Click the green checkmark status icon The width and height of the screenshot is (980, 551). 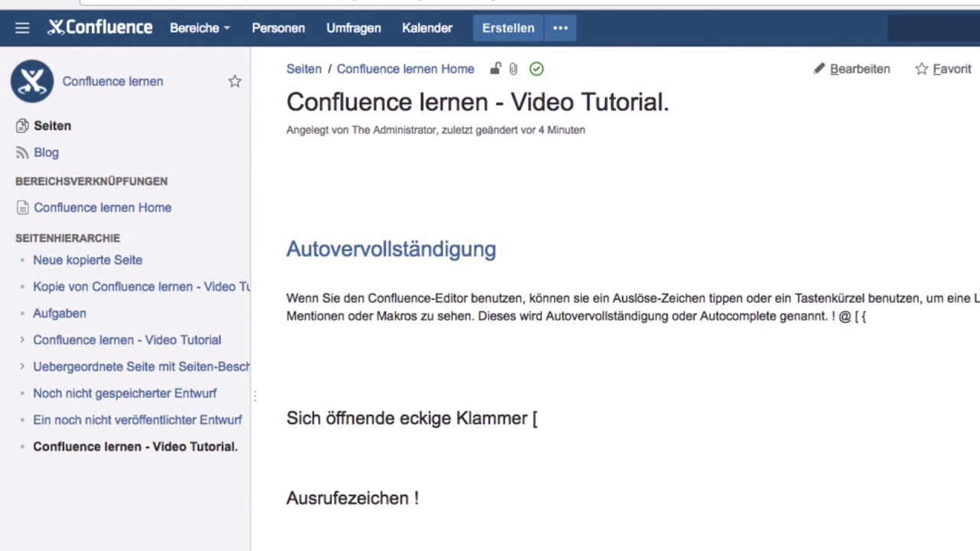coord(537,69)
